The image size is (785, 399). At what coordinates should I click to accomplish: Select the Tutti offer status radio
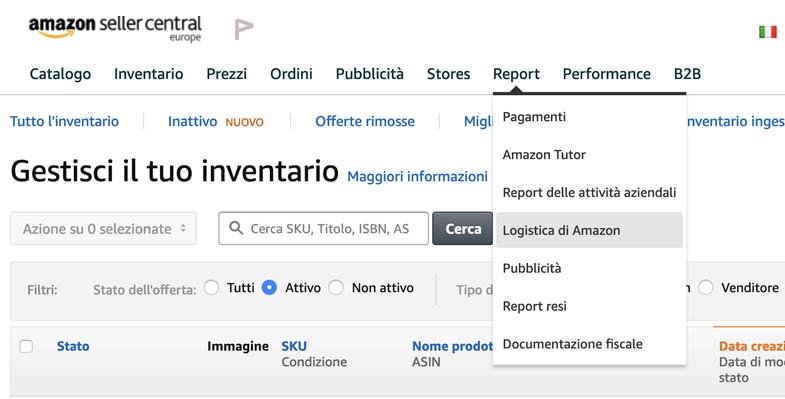[211, 287]
